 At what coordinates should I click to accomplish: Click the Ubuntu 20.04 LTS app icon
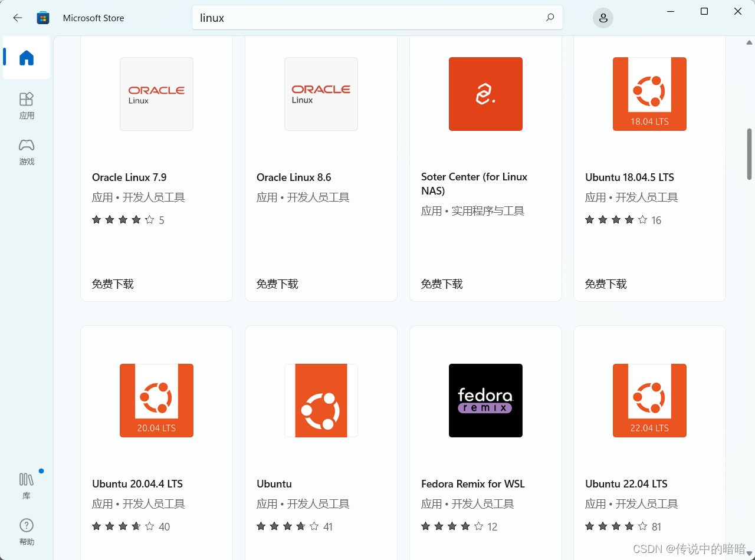(x=156, y=400)
